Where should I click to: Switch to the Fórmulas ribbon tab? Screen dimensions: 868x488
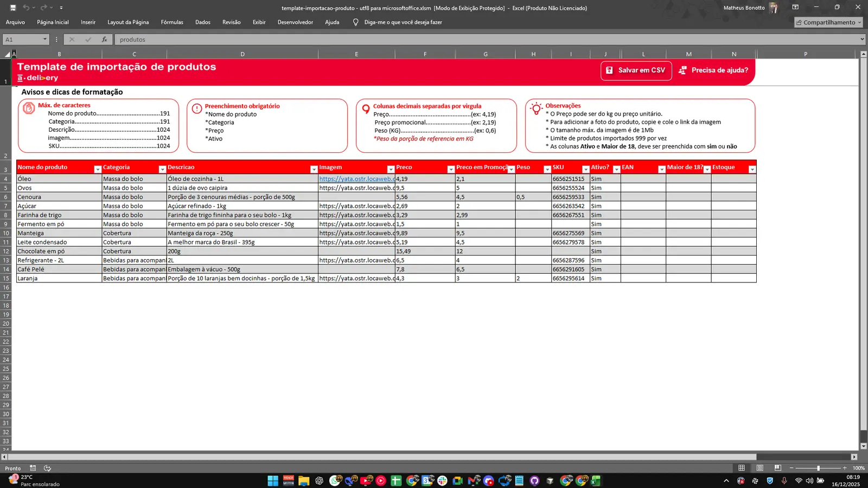172,22
